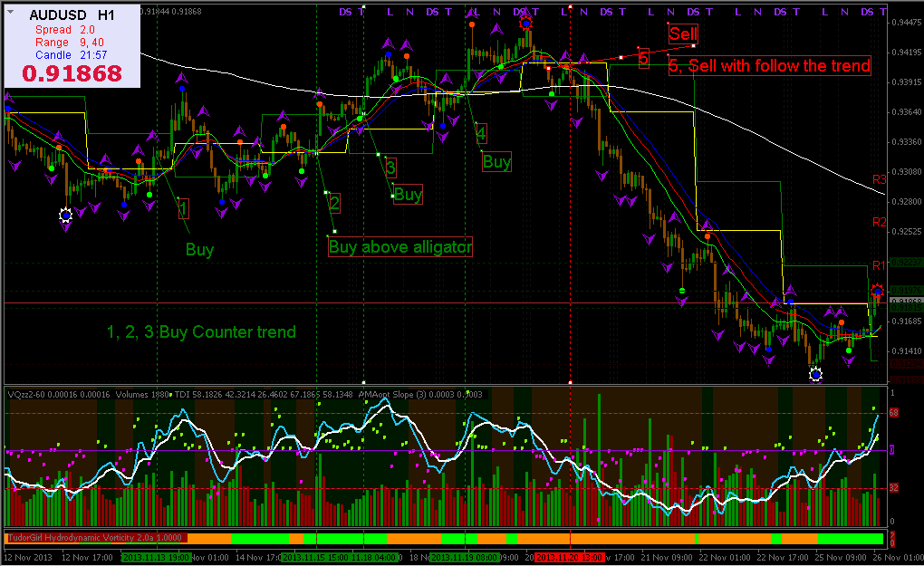The height and width of the screenshot is (566, 924).
Task: Click the R1 resistance label
Action: [x=880, y=265]
